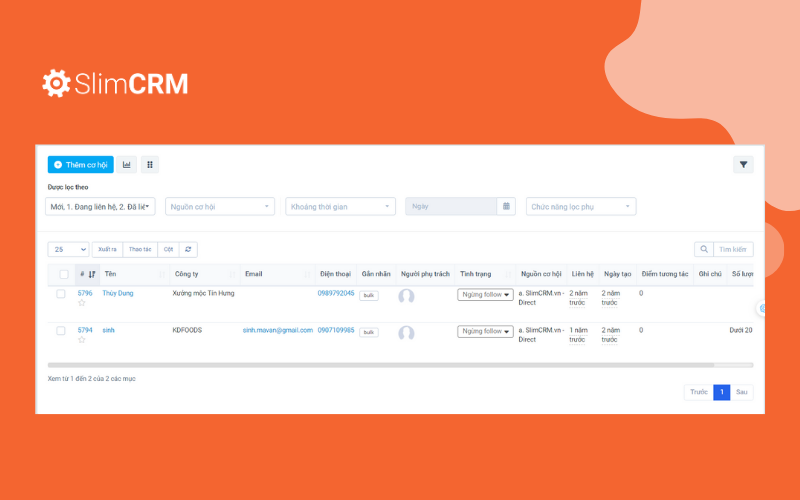Screen dimensions: 800x500
Task: Go to Sau next page
Action: point(741,392)
